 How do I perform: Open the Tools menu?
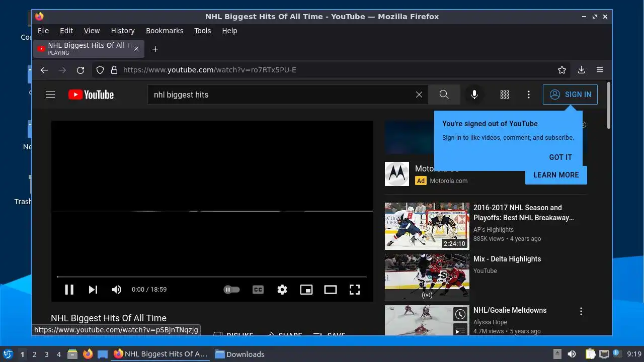[203, 31]
